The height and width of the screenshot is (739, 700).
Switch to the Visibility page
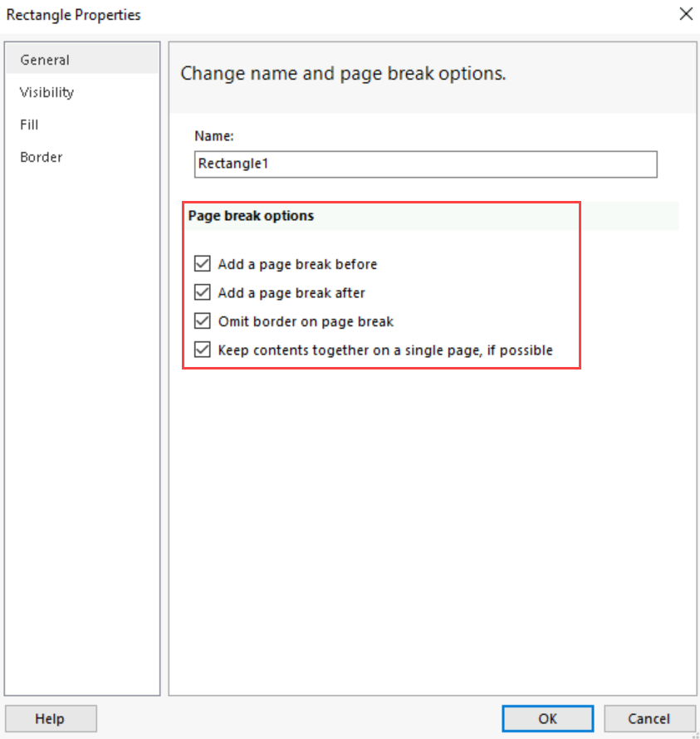(x=46, y=92)
